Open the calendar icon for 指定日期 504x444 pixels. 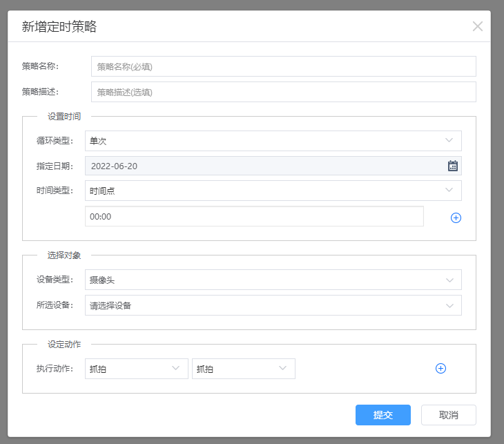click(x=453, y=166)
